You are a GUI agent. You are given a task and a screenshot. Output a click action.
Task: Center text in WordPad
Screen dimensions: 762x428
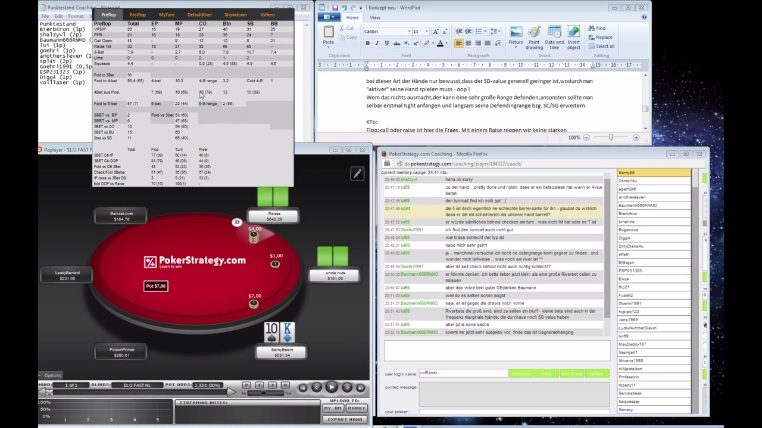pos(468,43)
